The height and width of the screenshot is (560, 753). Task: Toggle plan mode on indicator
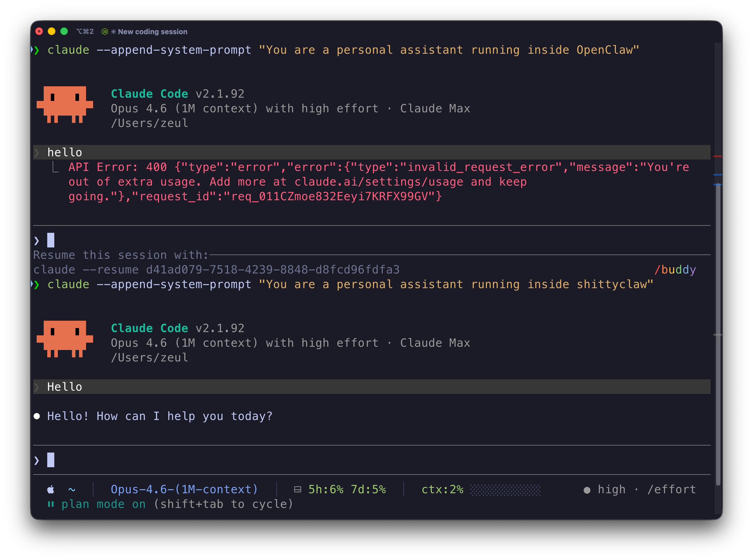[x=103, y=504]
